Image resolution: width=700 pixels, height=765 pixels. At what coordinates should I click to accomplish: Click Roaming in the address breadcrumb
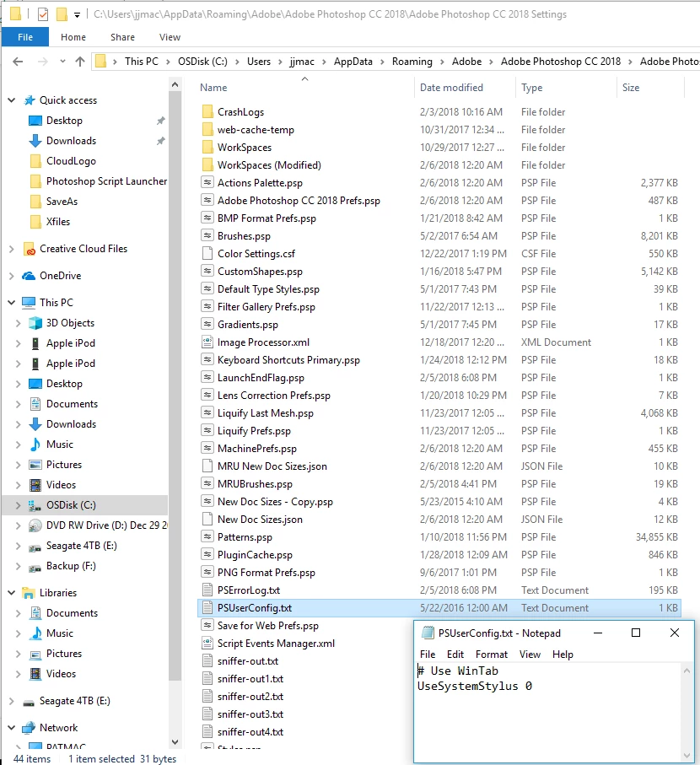pyautogui.click(x=412, y=62)
